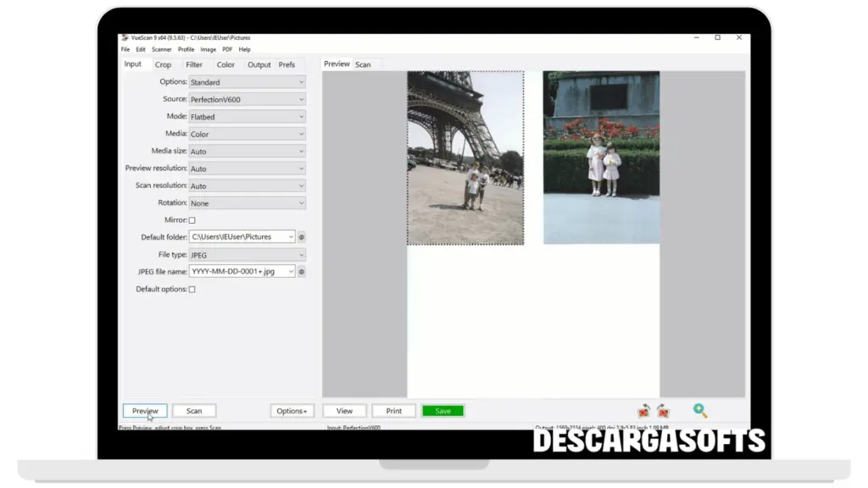Click the Options+ button
Screen dimensions: 868x488
pos(292,411)
